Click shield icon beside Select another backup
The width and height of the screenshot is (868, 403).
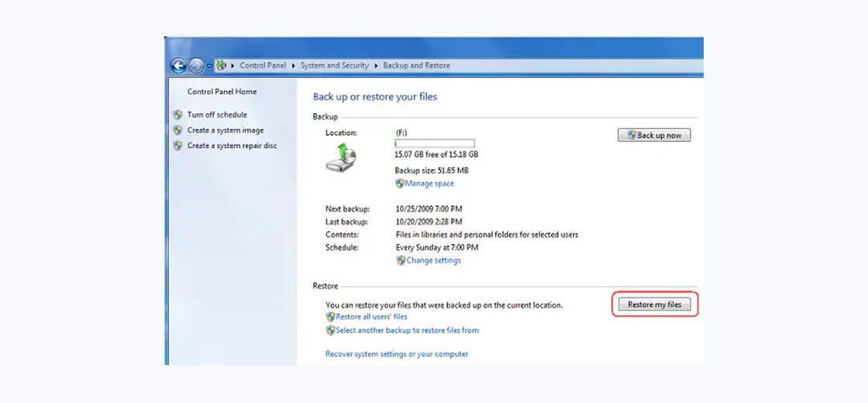pyautogui.click(x=330, y=330)
